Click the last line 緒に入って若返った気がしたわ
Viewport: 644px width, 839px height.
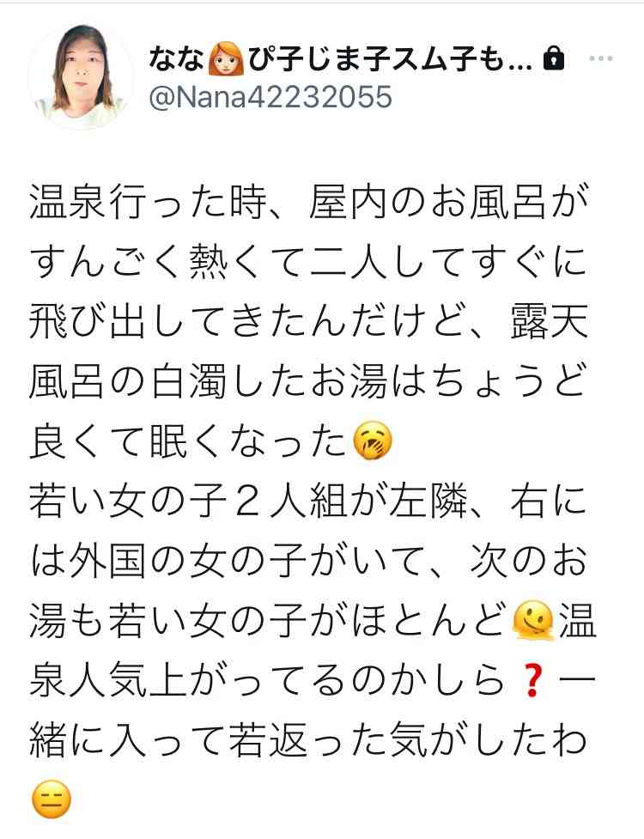pos(308,740)
